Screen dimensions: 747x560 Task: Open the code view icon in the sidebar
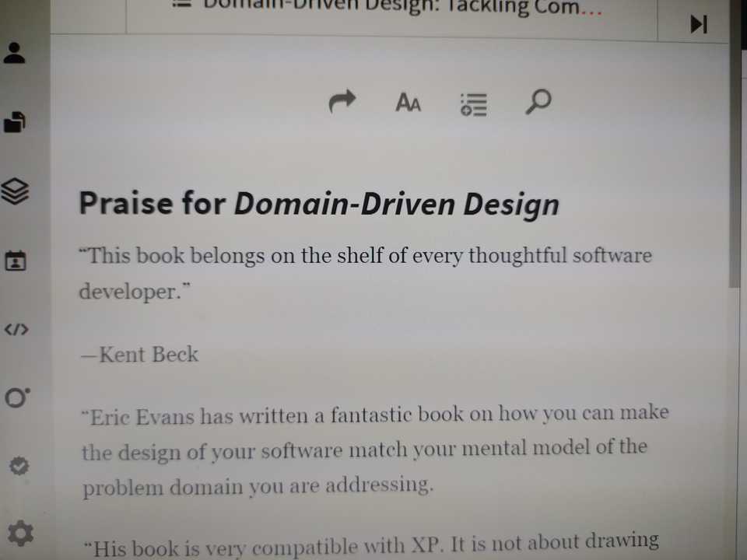[16, 329]
